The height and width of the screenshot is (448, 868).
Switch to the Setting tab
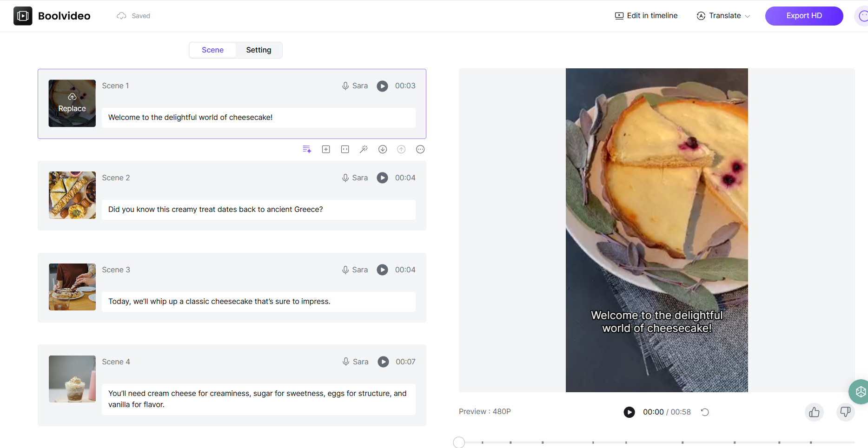[x=258, y=50]
